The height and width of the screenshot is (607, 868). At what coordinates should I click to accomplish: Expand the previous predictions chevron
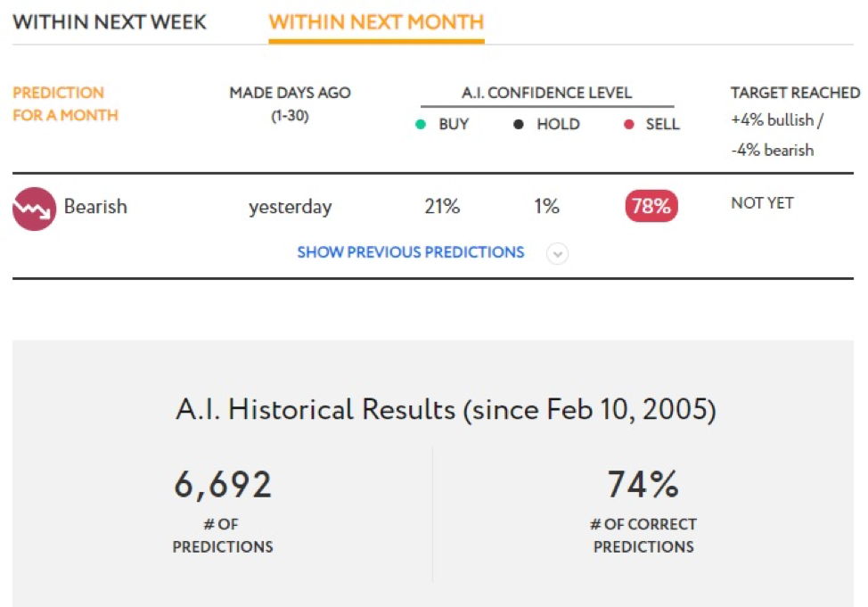[558, 254]
